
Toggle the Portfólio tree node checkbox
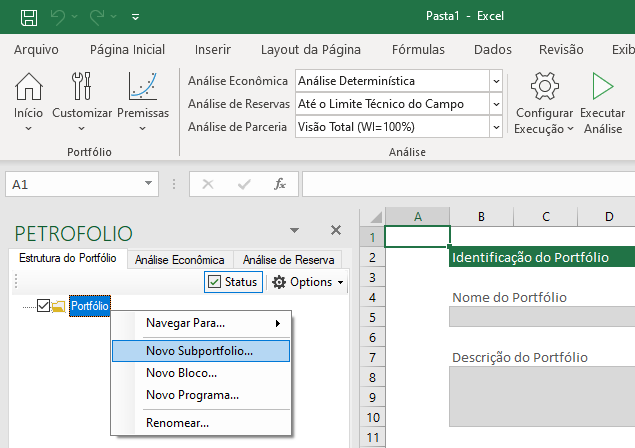43,305
